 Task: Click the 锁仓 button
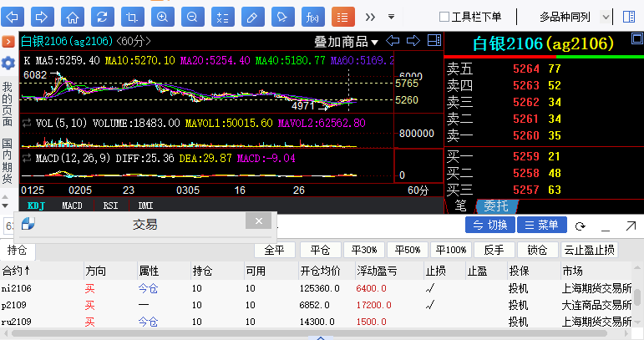click(x=538, y=250)
